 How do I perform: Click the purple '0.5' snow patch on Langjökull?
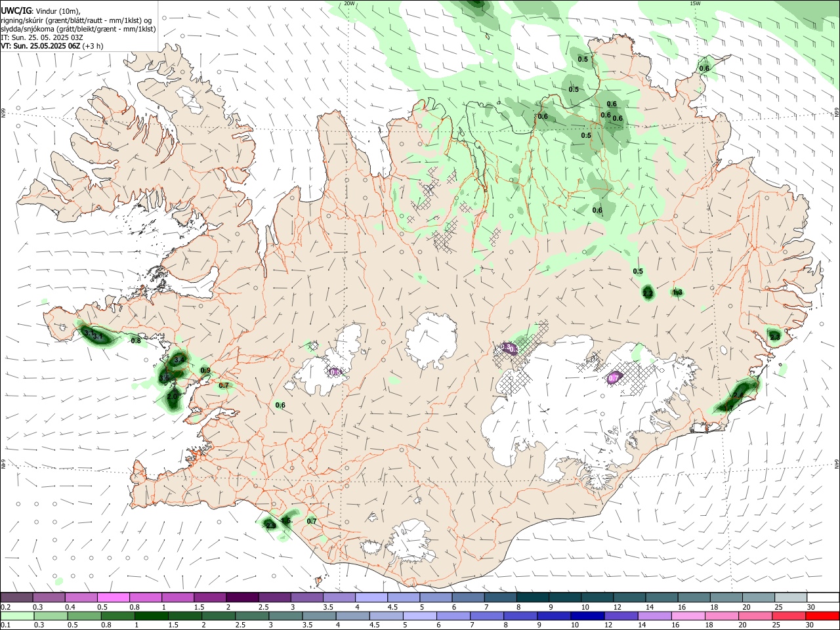[335, 372]
